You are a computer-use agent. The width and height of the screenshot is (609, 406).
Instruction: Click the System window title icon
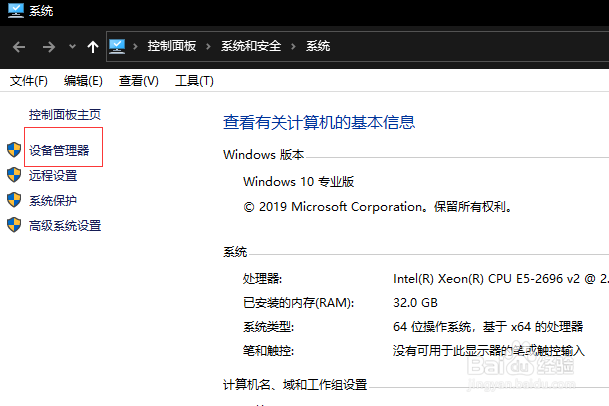(16, 10)
